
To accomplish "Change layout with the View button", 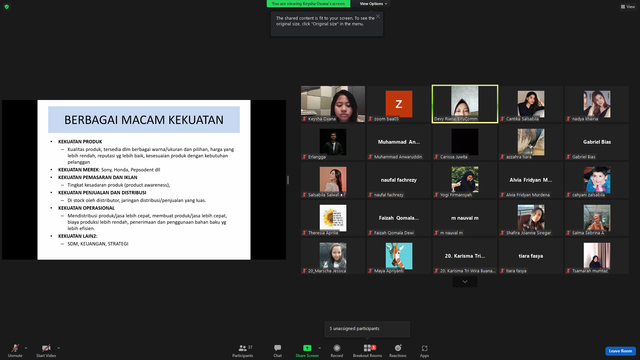I will [x=628, y=7].
